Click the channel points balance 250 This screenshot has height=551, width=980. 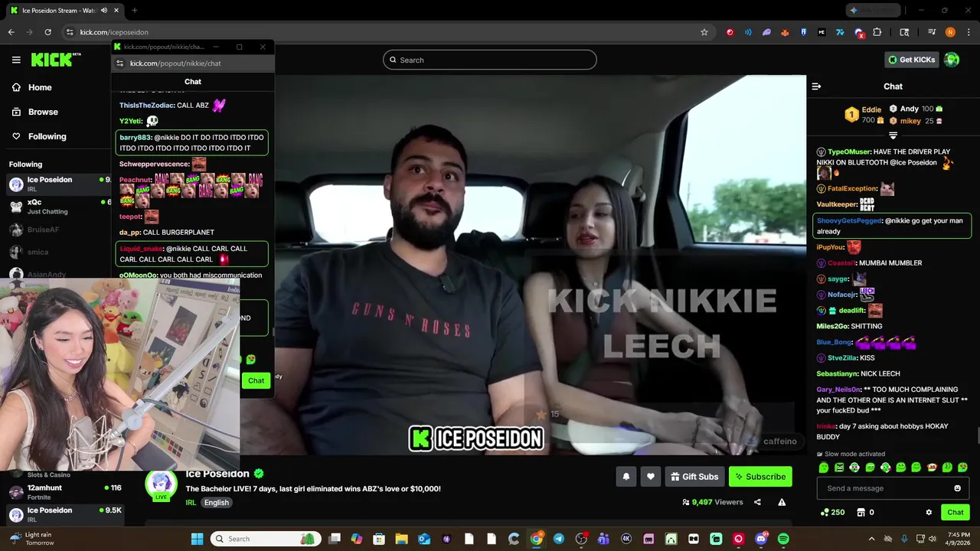pos(832,512)
